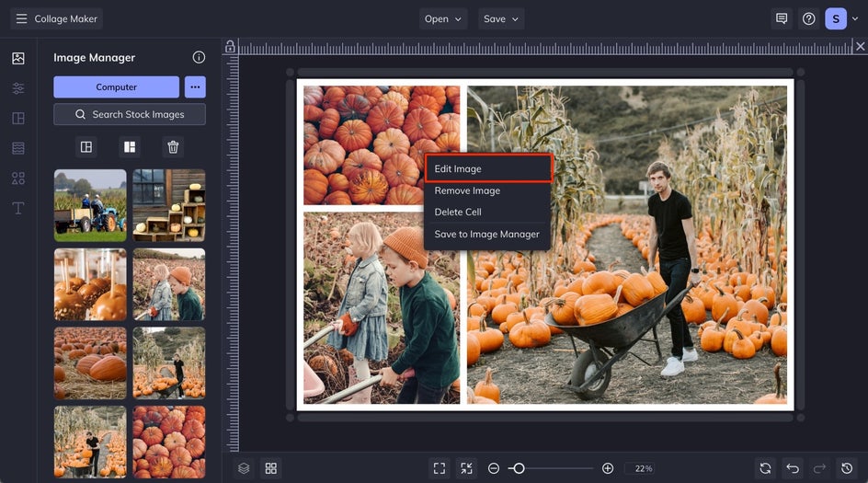Expand the Open dropdown
The image size is (868, 483).
[444, 18]
